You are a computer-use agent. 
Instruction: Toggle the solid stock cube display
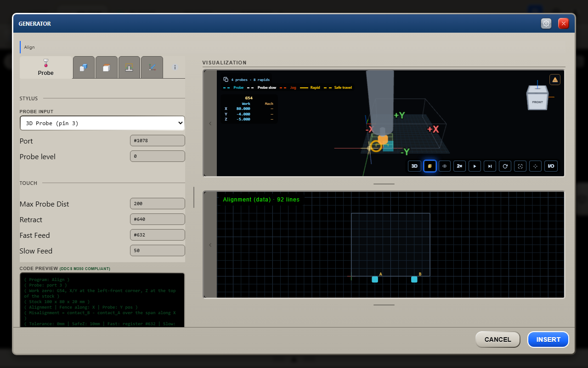tap(430, 166)
